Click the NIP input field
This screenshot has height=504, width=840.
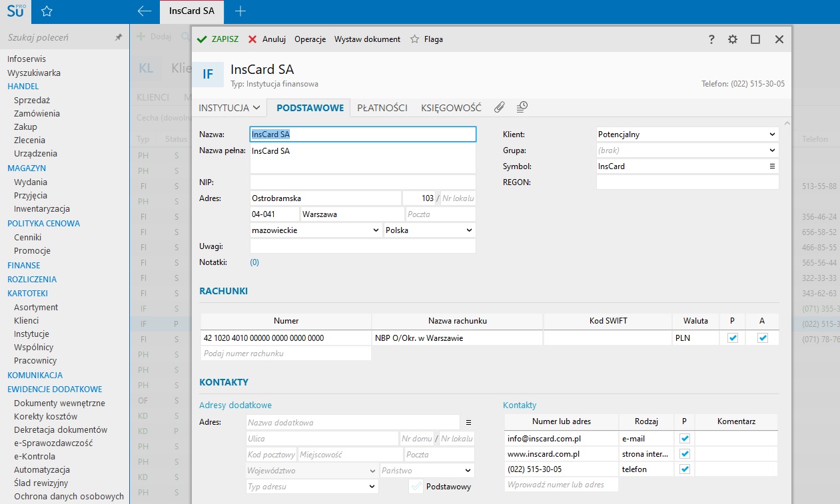(363, 182)
